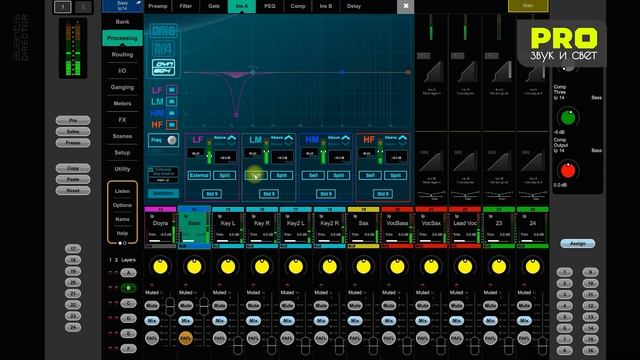Image resolution: width=640 pixels, height=360 pixels.
Task: Toggle the HM band In switch
Action: (172, 113)
